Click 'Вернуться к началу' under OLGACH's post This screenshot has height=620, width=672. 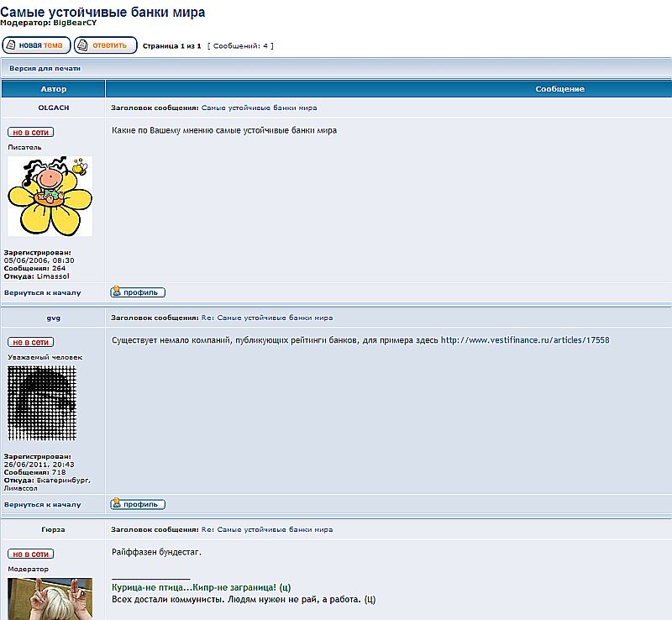43,293
